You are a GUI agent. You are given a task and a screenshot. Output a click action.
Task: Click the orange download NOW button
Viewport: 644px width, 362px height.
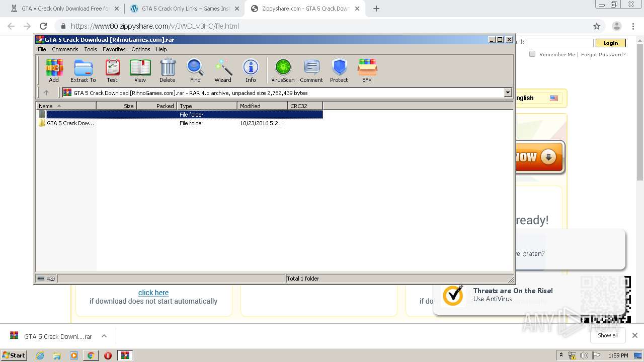tap(540, 157)
